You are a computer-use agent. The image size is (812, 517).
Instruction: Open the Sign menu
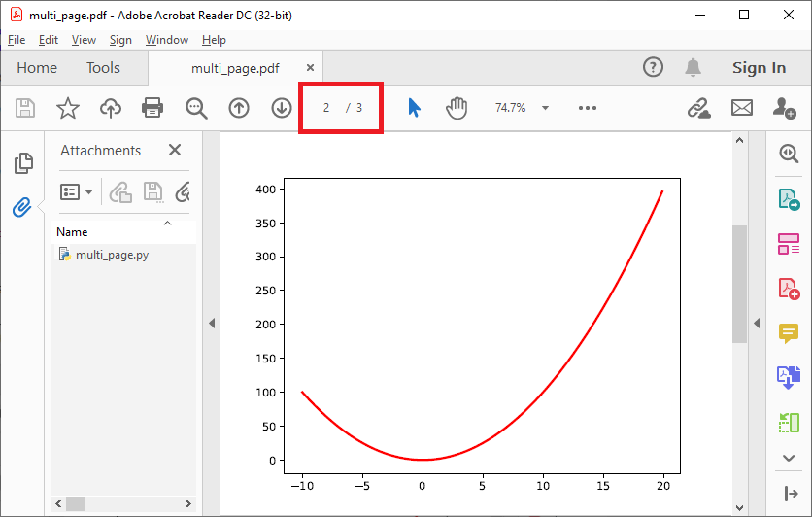click(x=120, y=40)
